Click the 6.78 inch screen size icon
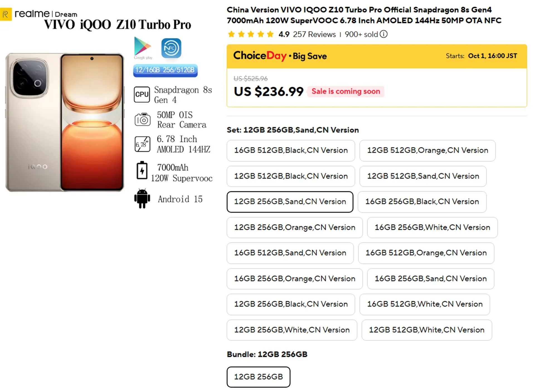This screenshot has width=535, height=392. (x=142, y=144)
